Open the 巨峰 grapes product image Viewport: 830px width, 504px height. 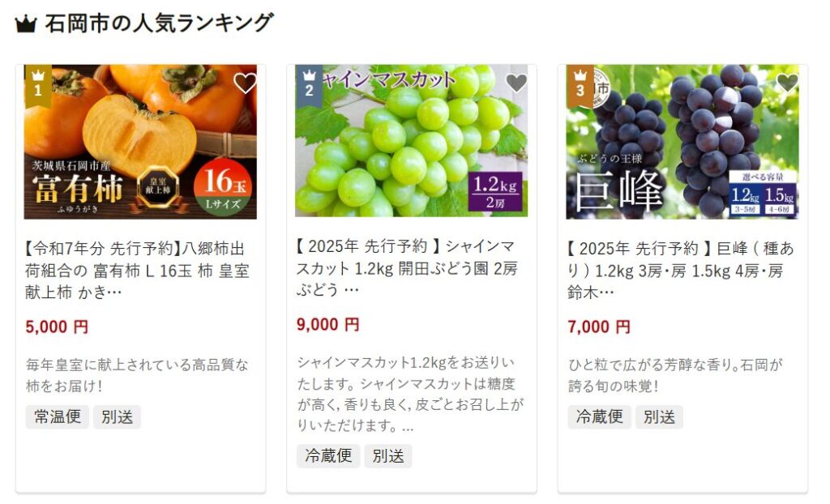(x=682, y=142)
